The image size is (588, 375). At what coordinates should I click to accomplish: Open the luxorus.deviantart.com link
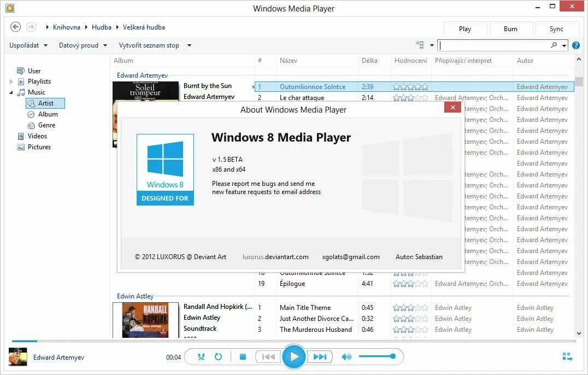(x=275, y=257)
